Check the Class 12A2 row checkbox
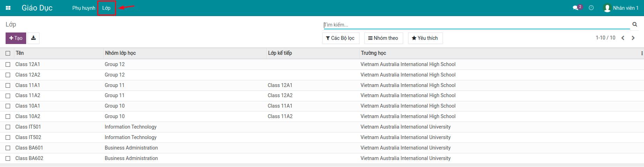Viewport: 644px width, 167px height. 8,75
